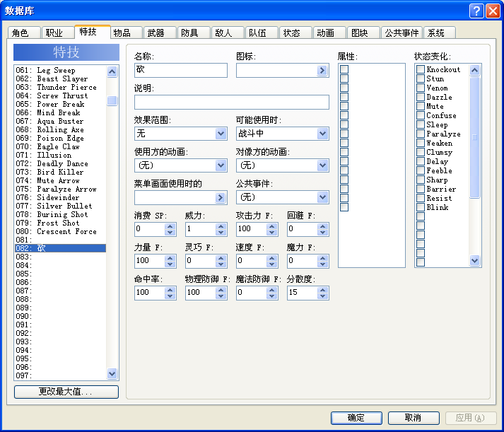Click into the 说明 text field
This screenshot has height=432, width=504.
[231, 103]
